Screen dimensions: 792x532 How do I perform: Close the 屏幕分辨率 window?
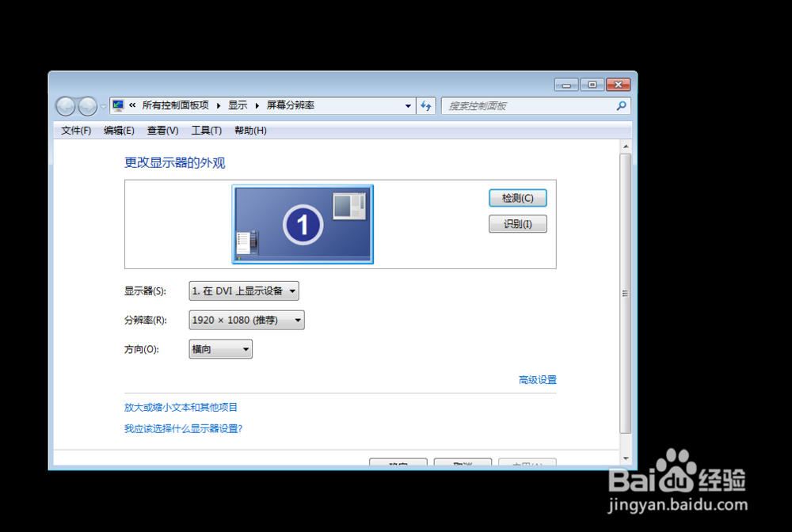point(618,85)
